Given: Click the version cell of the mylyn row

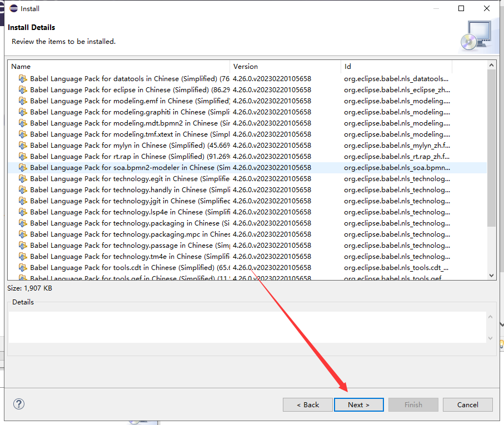Looking at the screenshot, I should pos(272,146).
